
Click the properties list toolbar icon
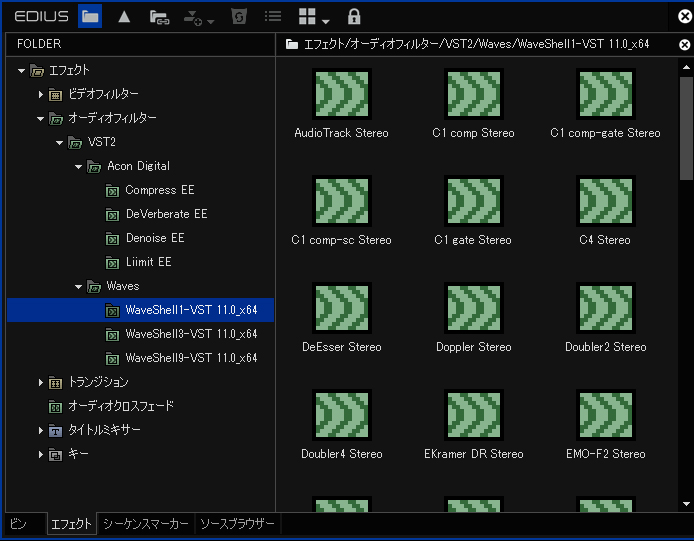pos(273,16)
